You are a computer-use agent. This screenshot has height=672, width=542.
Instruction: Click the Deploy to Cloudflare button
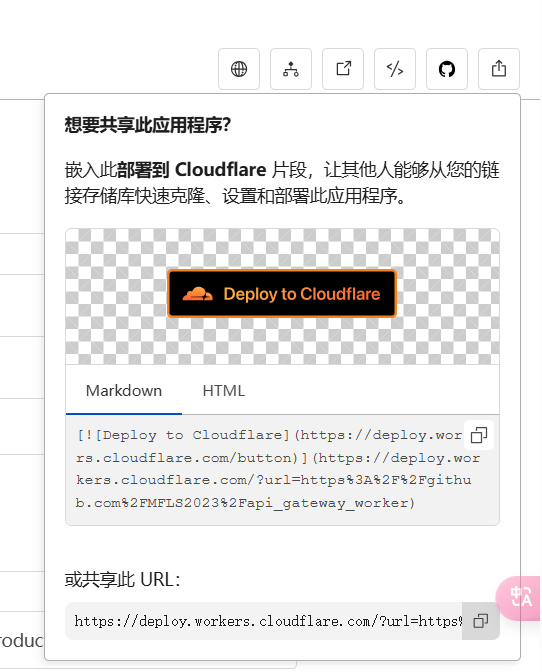(282, 294)
